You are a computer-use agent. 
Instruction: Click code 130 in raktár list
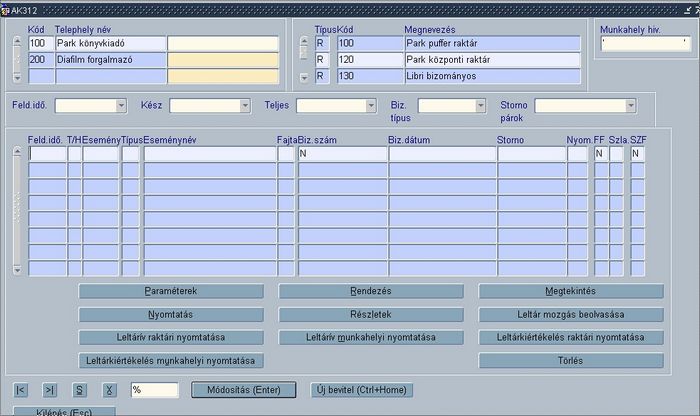pyautogui.click(x=370, y=76)
